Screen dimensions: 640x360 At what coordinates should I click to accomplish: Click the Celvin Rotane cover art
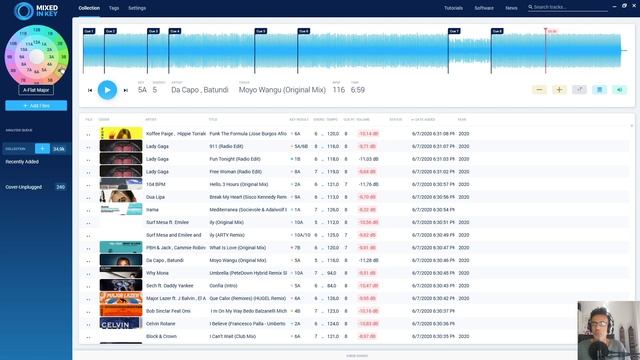pos(121,323)
